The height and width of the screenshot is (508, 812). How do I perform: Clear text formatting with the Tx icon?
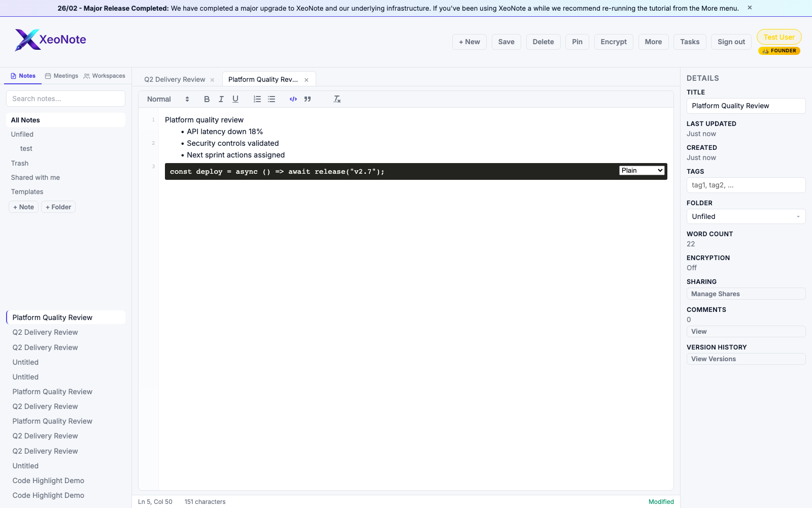pos(336,99)
